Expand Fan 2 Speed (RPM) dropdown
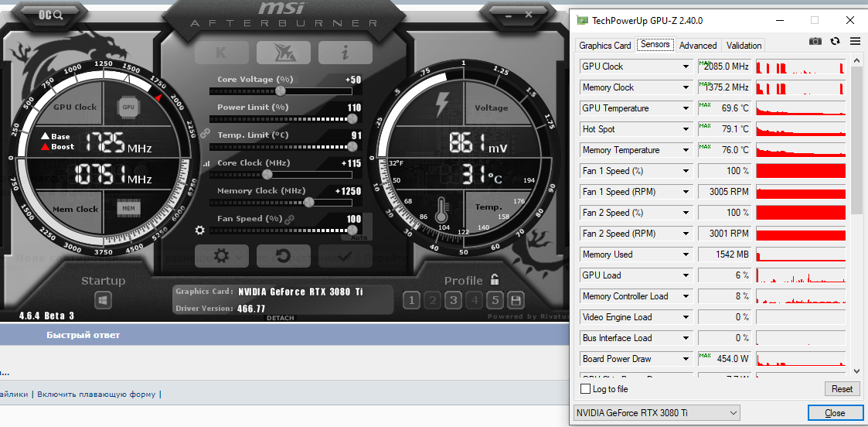Screen dimensions: 868x427 point(686,234)
